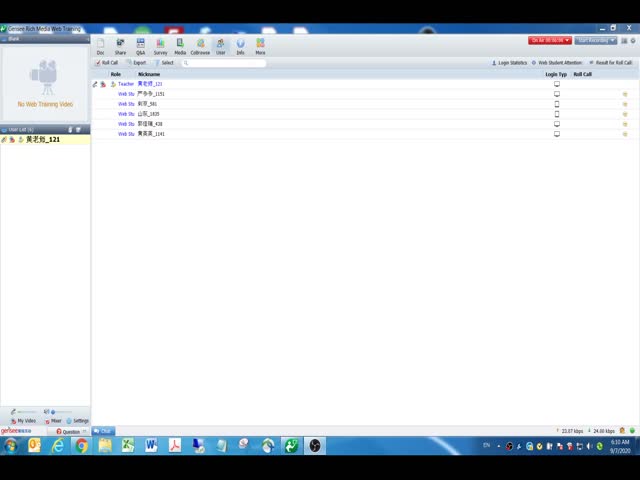Open the Info icon in toolbar

click(240, 46)
